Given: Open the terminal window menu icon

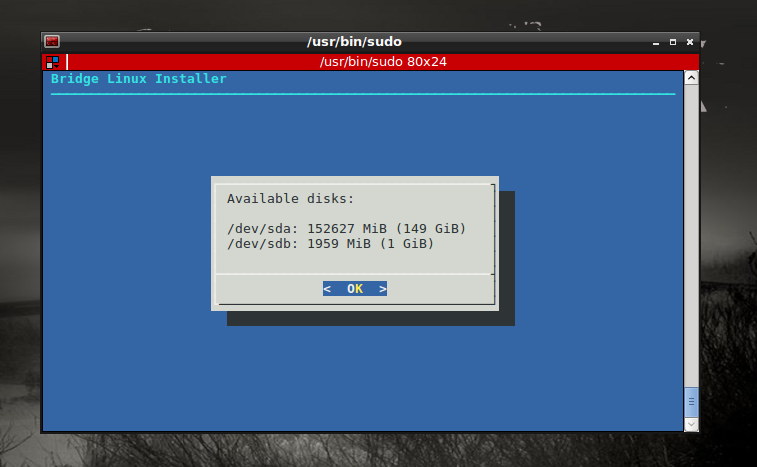Looking at the screenshot, I should point(52,42).
